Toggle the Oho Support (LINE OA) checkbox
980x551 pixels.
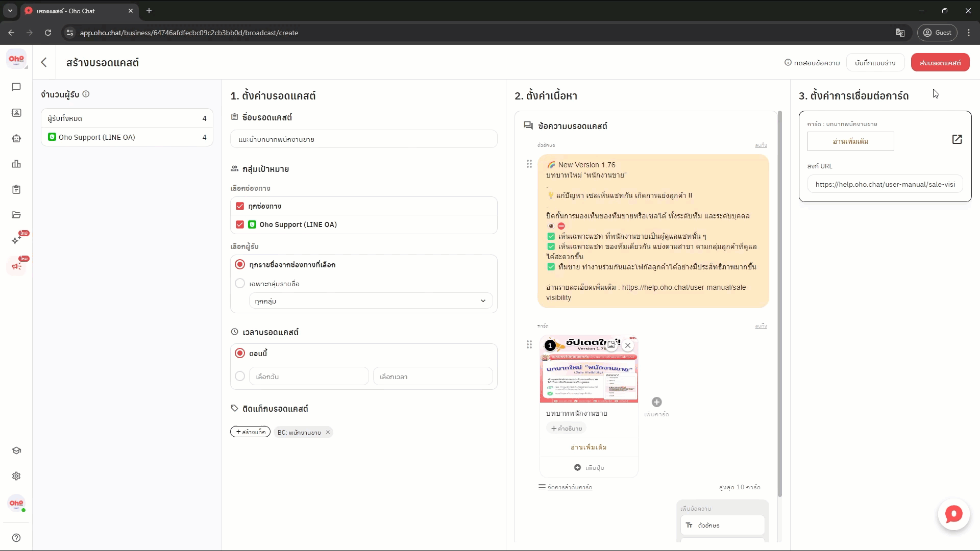240,224
